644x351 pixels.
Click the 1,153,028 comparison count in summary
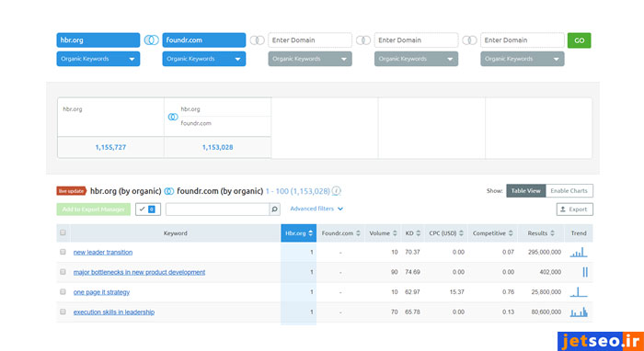point(218,147)
